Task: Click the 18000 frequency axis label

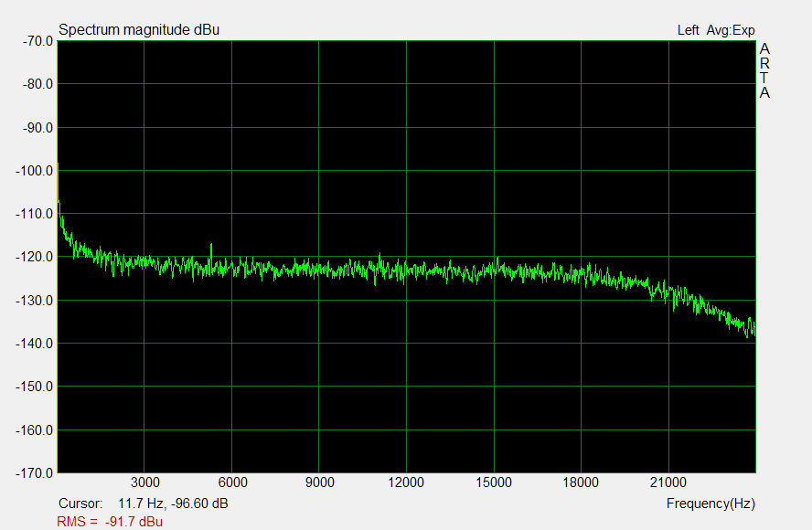Action: [581, 482]
